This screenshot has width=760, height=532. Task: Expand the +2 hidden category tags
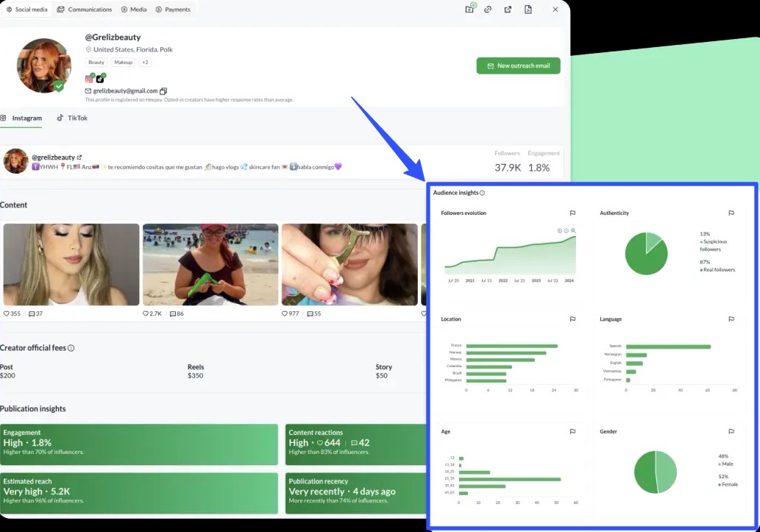click(x=145, y=62)
